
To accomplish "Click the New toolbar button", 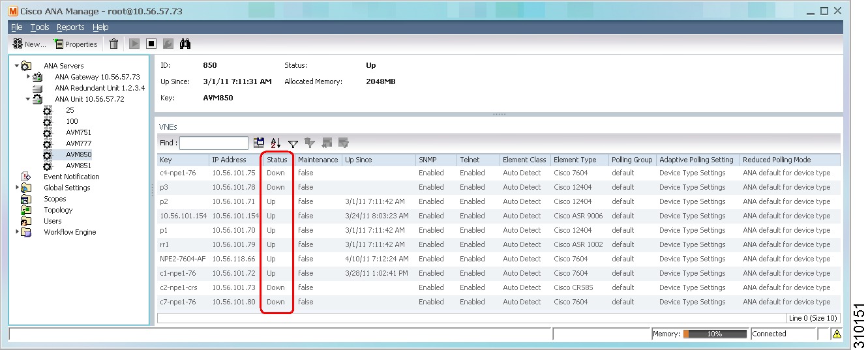I will (29, 44).
